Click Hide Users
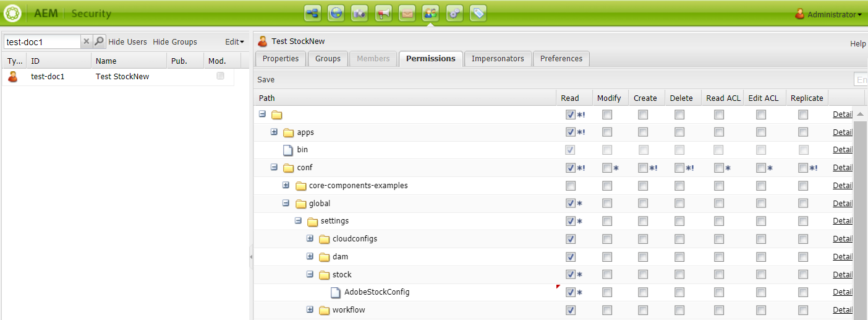868x320 pixels. (128, 42)
